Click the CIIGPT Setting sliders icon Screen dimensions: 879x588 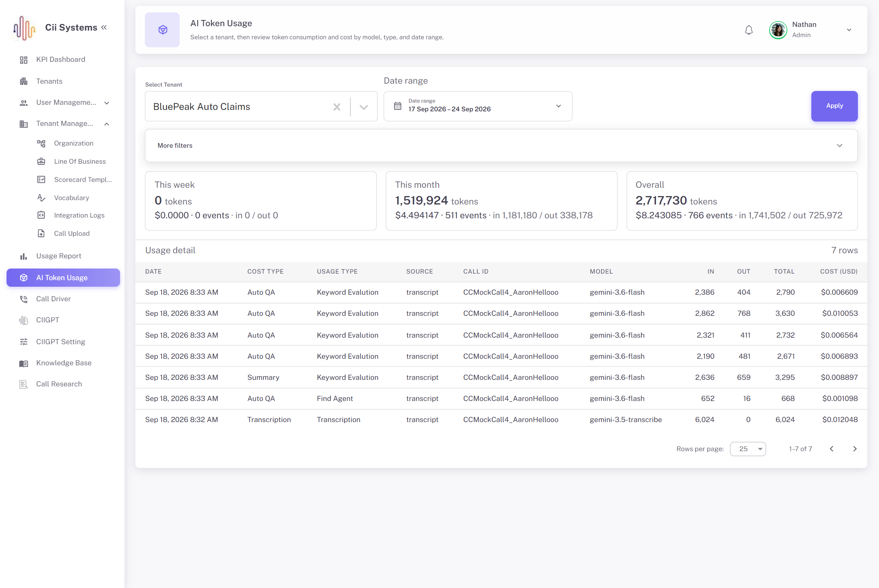[24, 342]
